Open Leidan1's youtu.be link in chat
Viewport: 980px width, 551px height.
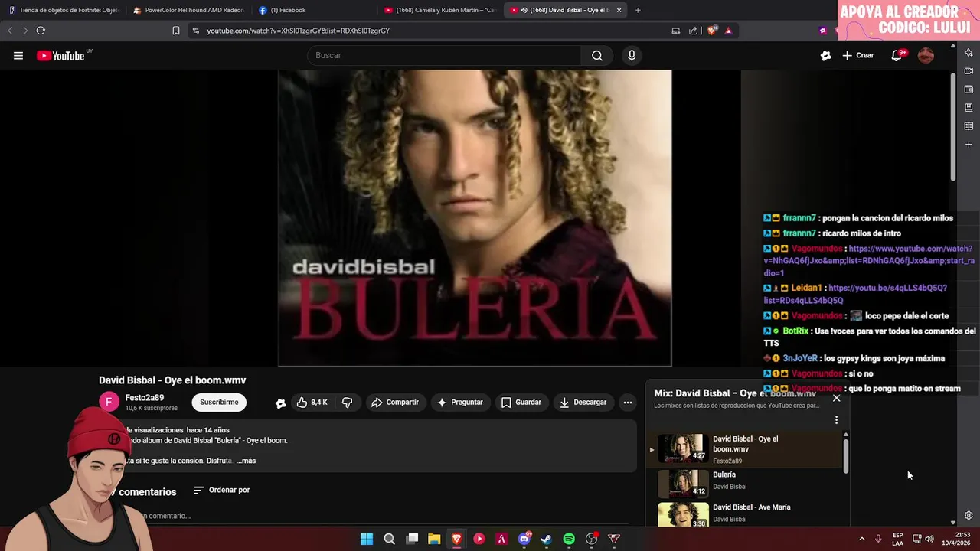[x=855, y=294]
